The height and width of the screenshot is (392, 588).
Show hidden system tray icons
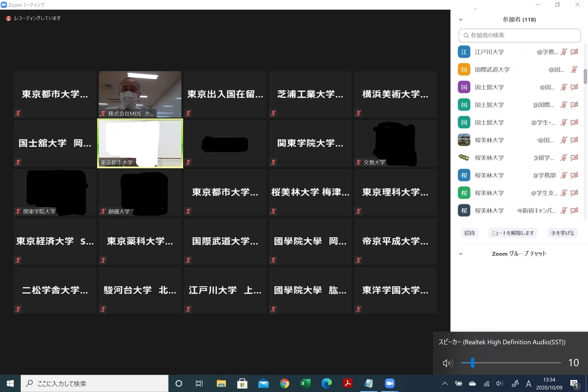click(444, 384)
